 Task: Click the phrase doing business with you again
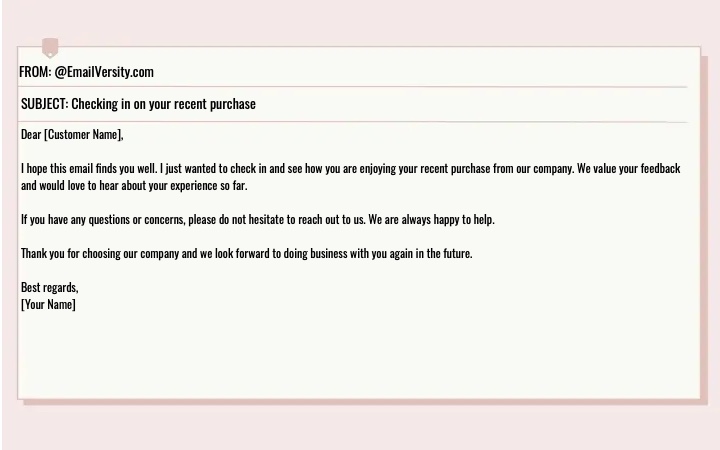coord(348,253)
